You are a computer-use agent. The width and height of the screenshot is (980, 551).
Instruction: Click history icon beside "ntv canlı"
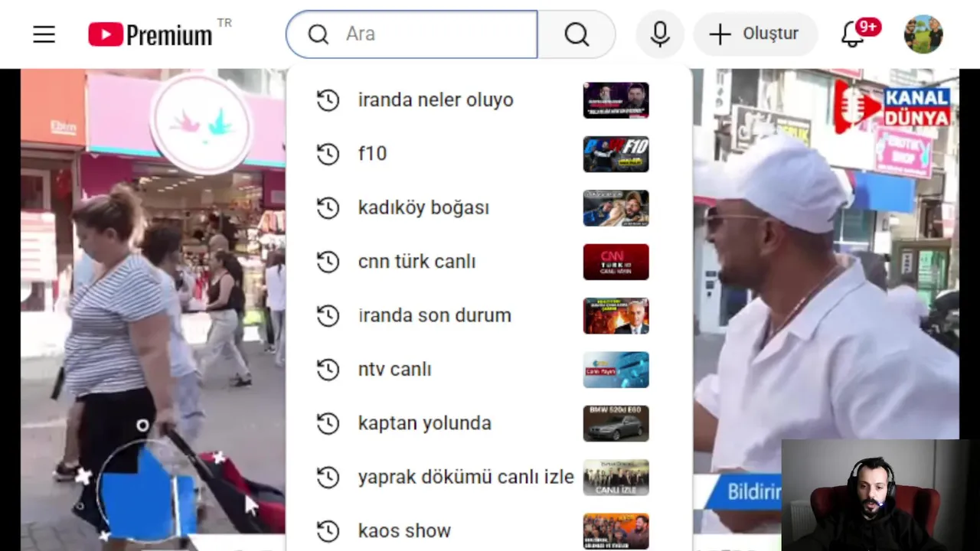[x=328, y=370]
